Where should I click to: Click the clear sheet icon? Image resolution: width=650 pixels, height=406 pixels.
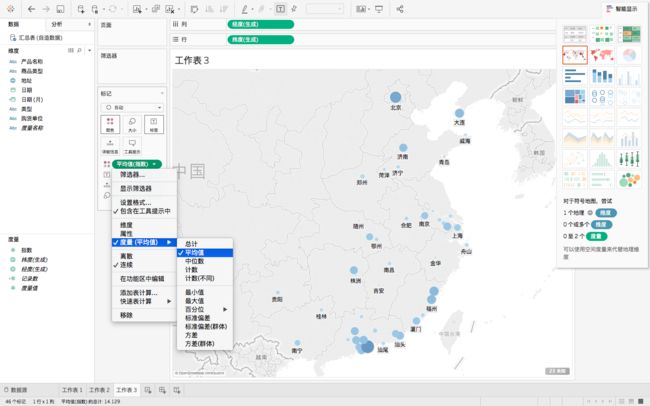[x=170, y=9]
